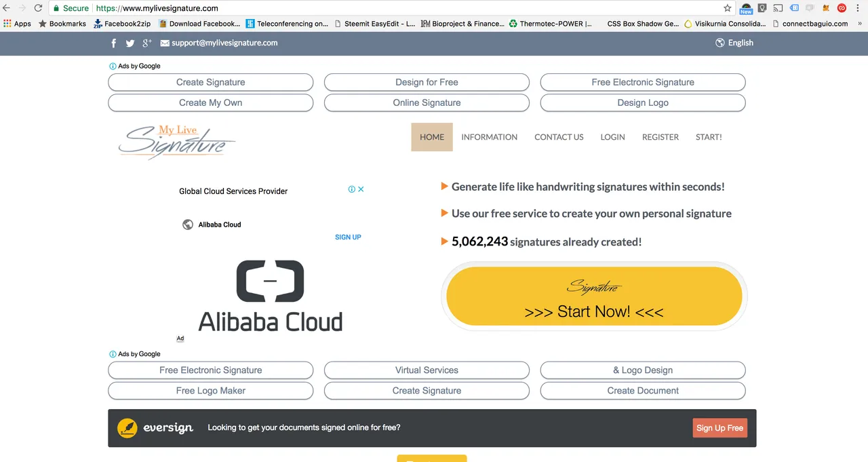
Task: Click the top Ads by Google info icon
Action: 113,66
